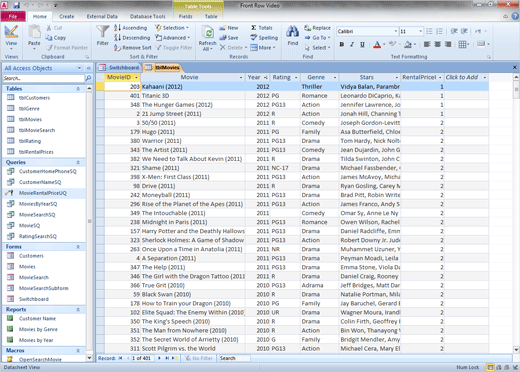Click the background fill color button
This screenshot has width=520, height=372.
(x=408, y=44)
